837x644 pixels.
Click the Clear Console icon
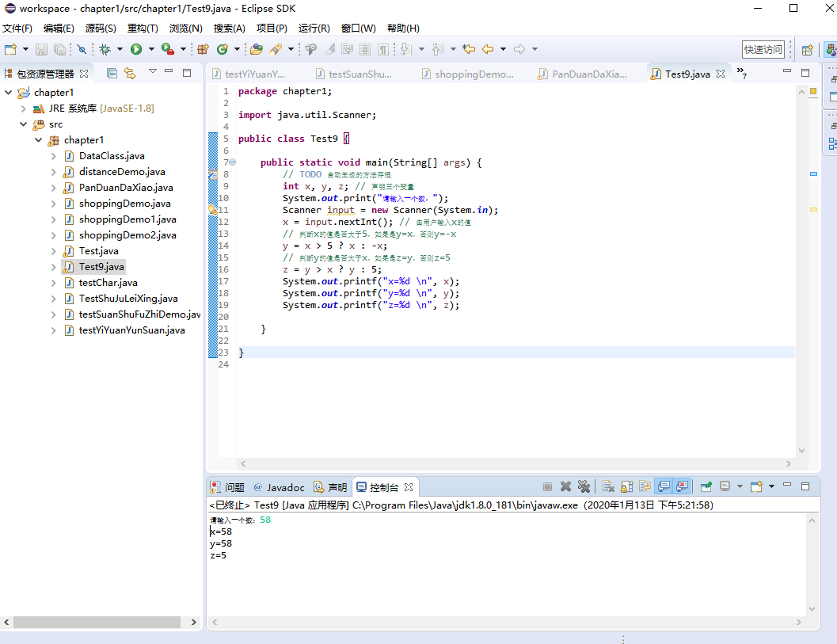pyautogui.click(x=608, y=486)
